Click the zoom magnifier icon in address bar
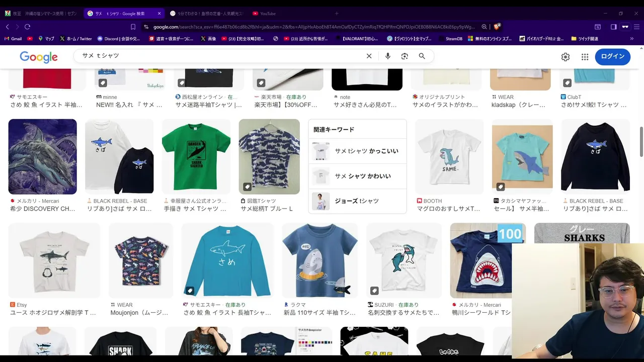The image size is (644, 362). tap(484, 27)
